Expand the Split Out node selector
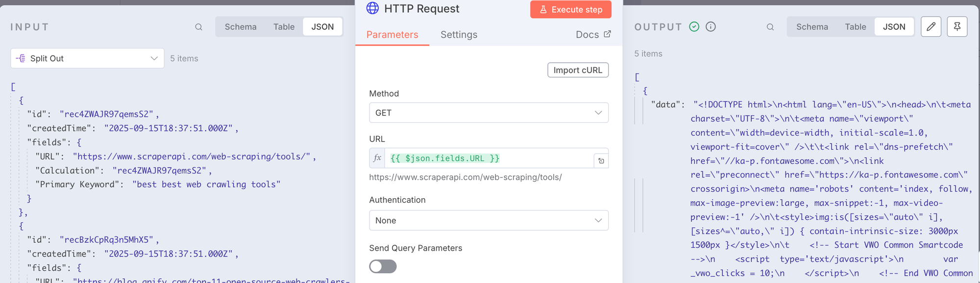 coord(87,58)
